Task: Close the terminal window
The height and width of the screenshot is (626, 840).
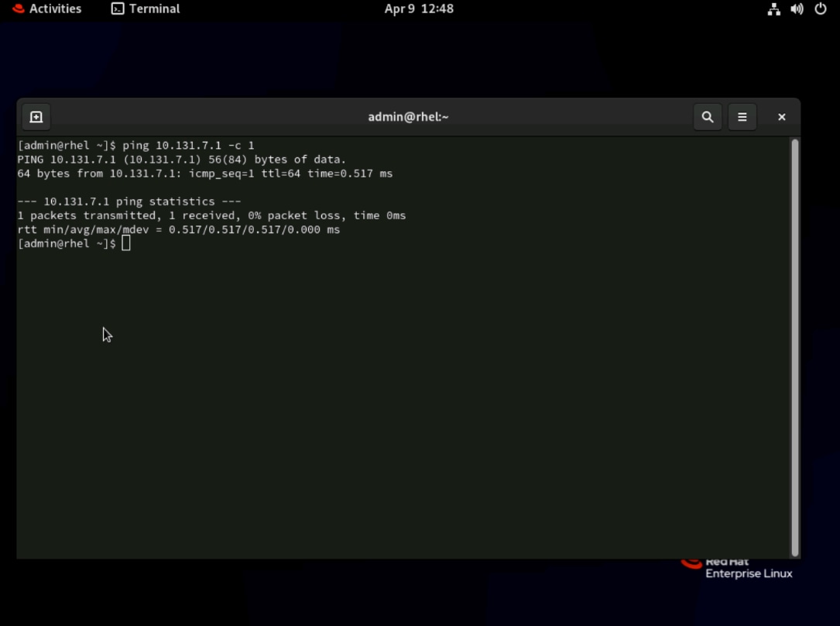Action: pos(782,117)
